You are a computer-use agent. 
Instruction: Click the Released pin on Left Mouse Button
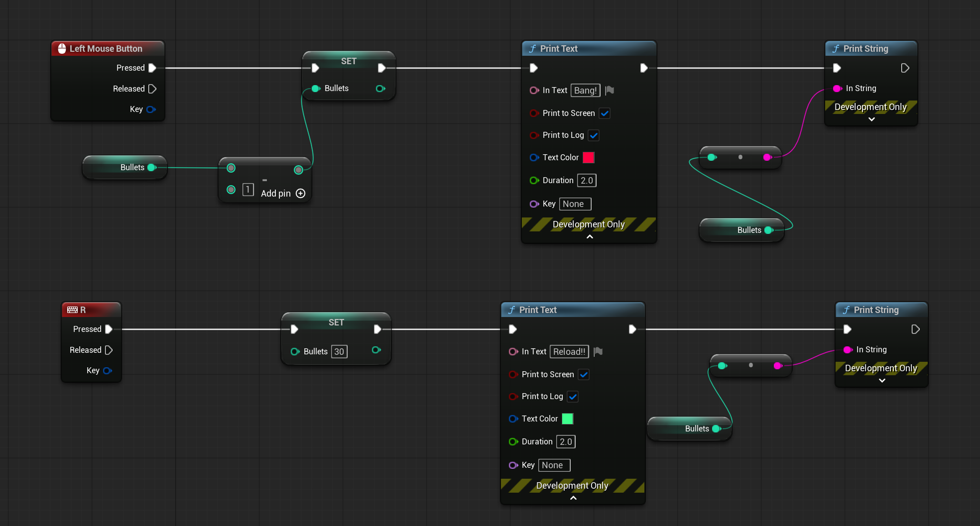[152, 89]
